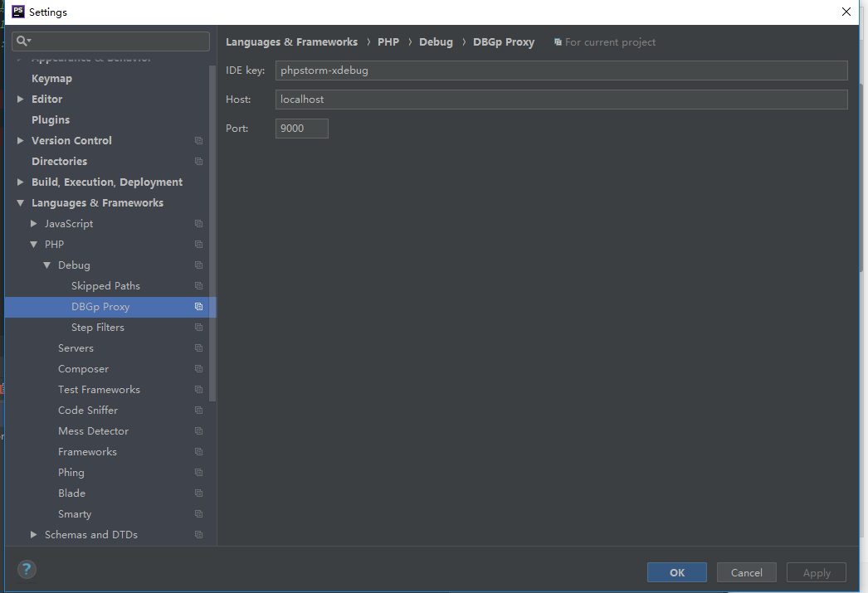Select Smarty under PHP
The image size is (868, 593).
[75, 514]
